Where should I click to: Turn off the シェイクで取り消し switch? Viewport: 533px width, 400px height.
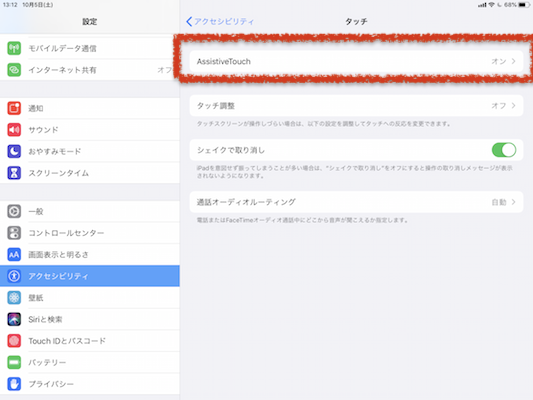tap(504, 150)
